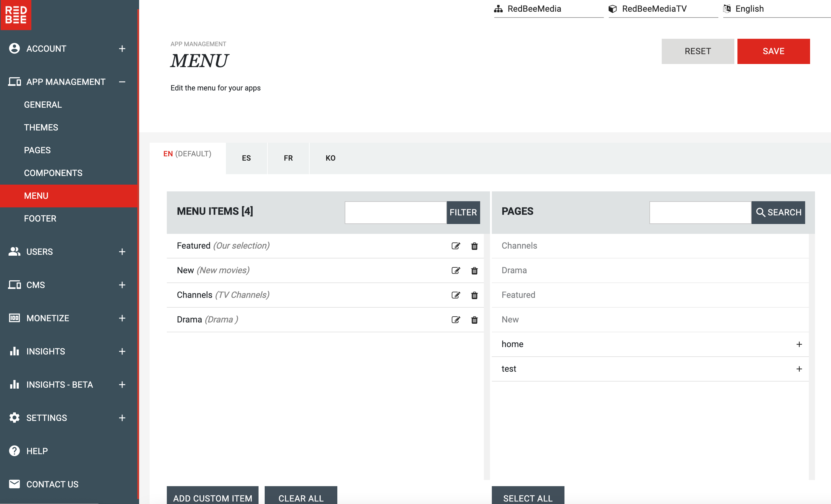Image resolution: width=831 pixels, height=504 pixels.
Task: Click the edit icon for Channels menu item
Action: pos(456,295)
